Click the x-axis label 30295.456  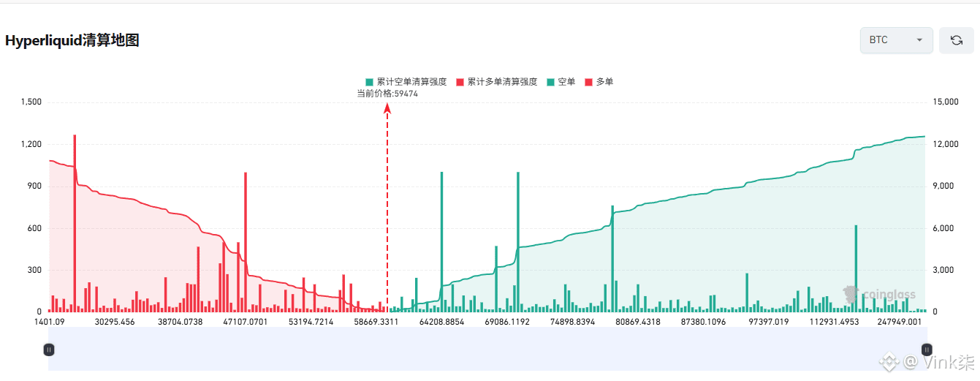click(x=115, y=321)
